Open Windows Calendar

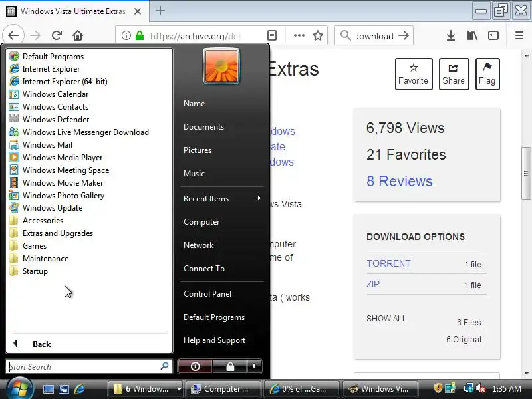[55, 94]
